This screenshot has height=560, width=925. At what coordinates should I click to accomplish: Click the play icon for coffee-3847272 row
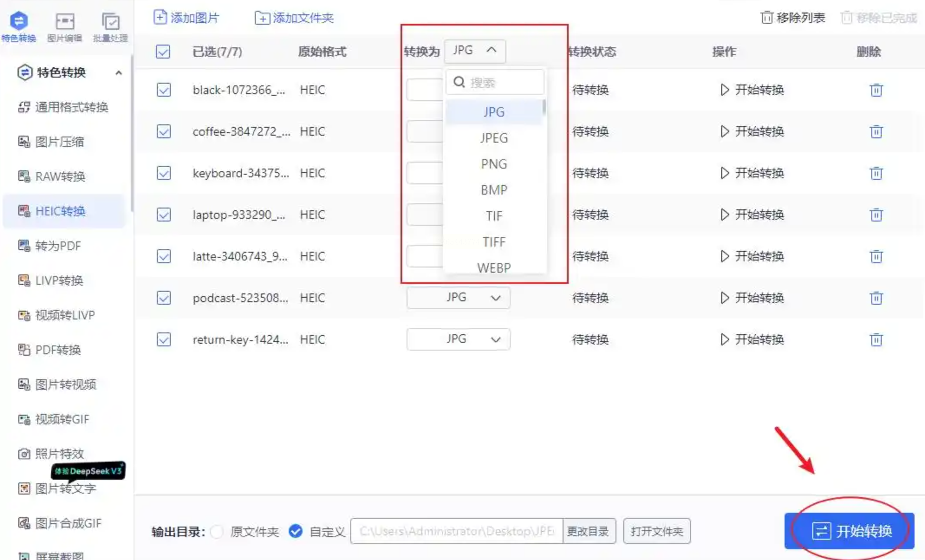click(724, 131)
